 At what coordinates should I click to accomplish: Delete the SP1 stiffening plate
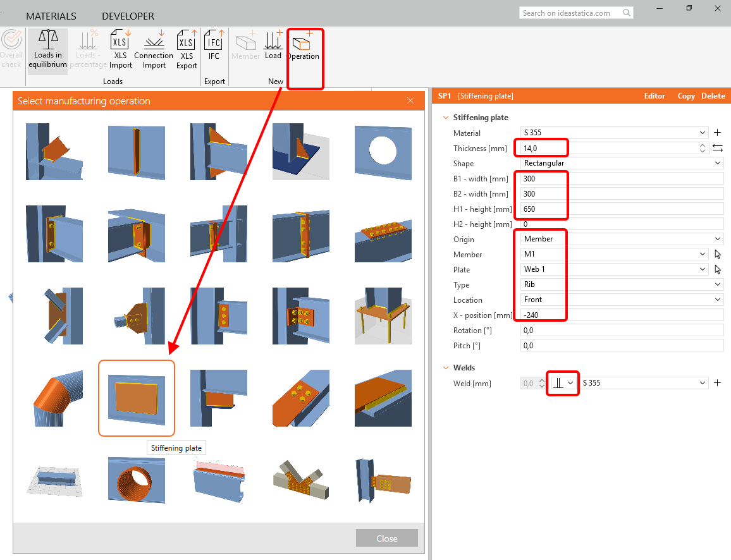[713, 96]
